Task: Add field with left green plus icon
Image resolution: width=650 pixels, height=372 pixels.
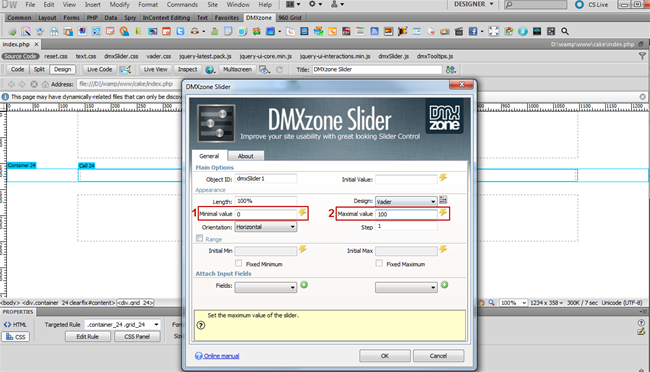Action: pyautogui.click(x=304, y=285)
